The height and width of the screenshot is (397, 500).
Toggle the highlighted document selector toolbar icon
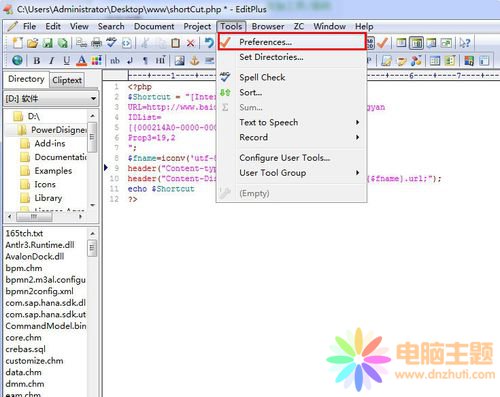(416, 43)
